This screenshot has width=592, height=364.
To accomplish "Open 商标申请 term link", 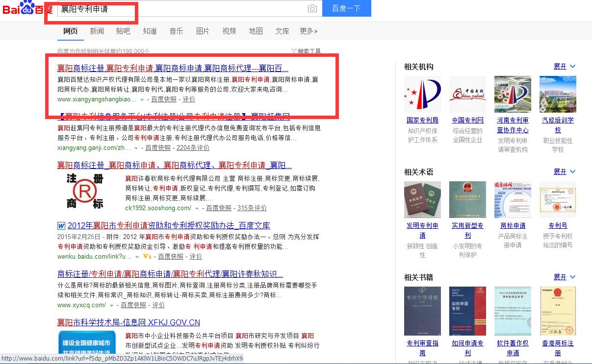I will (x=513, y=225).
